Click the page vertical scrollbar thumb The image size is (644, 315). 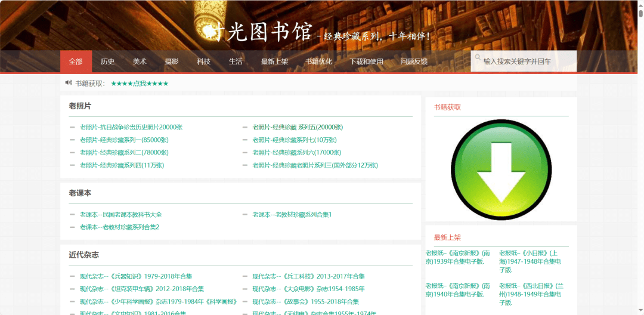640,13
